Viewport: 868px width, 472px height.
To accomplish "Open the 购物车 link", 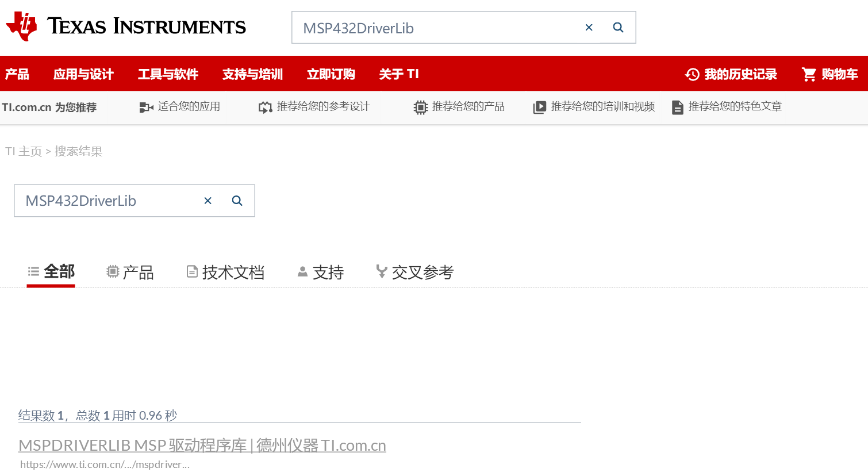I will 840,74.
